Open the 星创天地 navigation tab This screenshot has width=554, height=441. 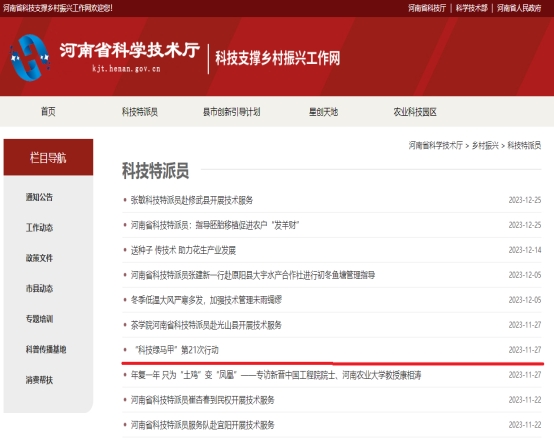pyautogui.click(x=323, y=112)
